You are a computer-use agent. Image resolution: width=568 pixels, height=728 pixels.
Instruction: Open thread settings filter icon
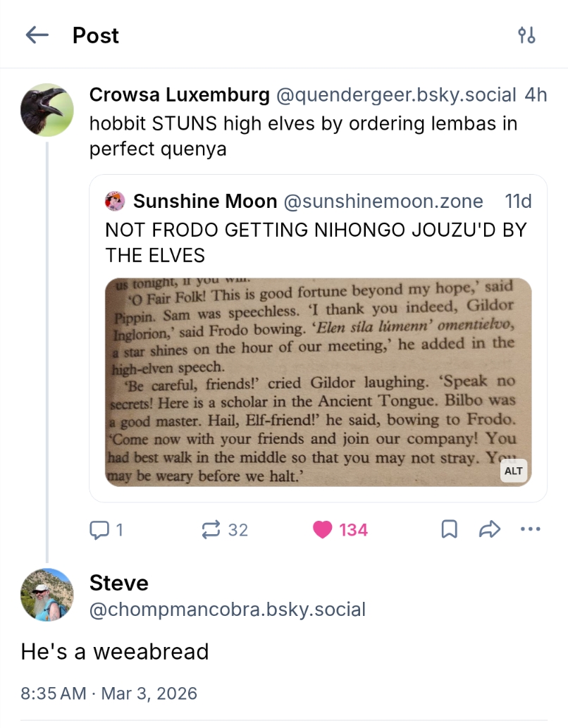(526, 35)
